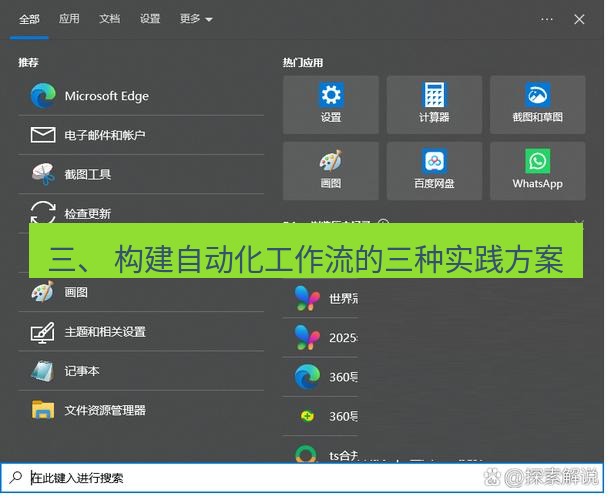Switch to the 设置 tab
This screenshot has width=611, height=500.
coord(150,19)
